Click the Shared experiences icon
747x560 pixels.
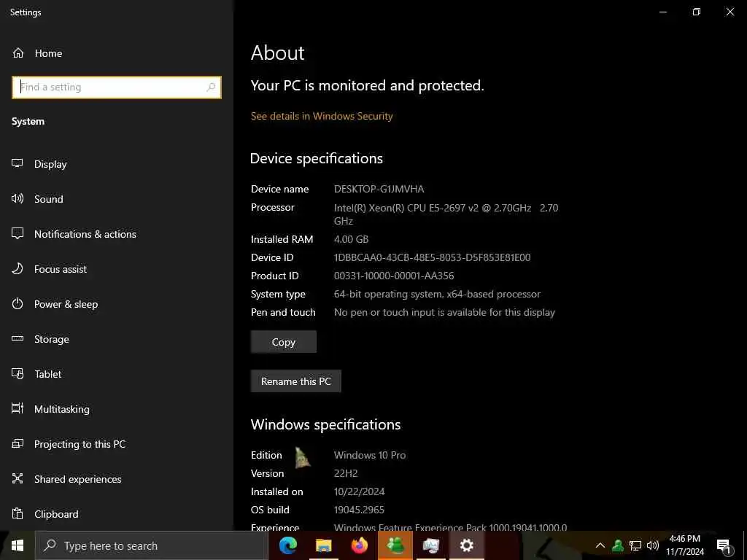[x=18, y=478]
